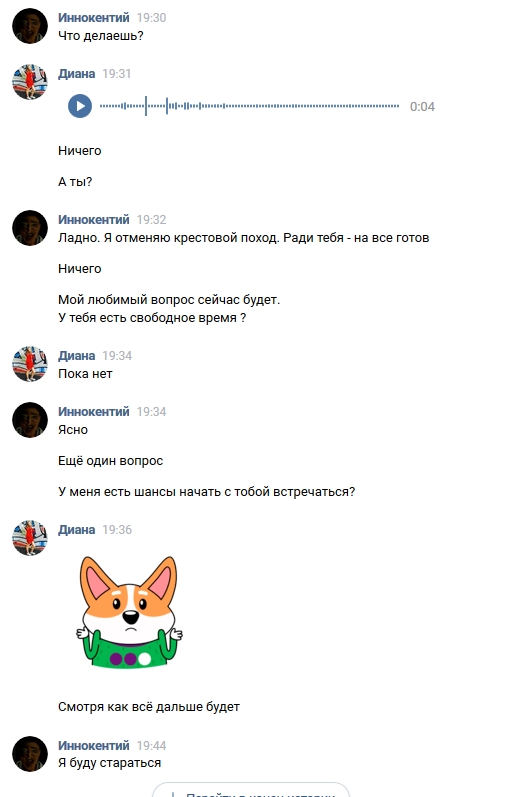This screenshot has height=797, width=506.
Task: Click Диана's avatar at the 19:36 sticker message
Action: 30,538
